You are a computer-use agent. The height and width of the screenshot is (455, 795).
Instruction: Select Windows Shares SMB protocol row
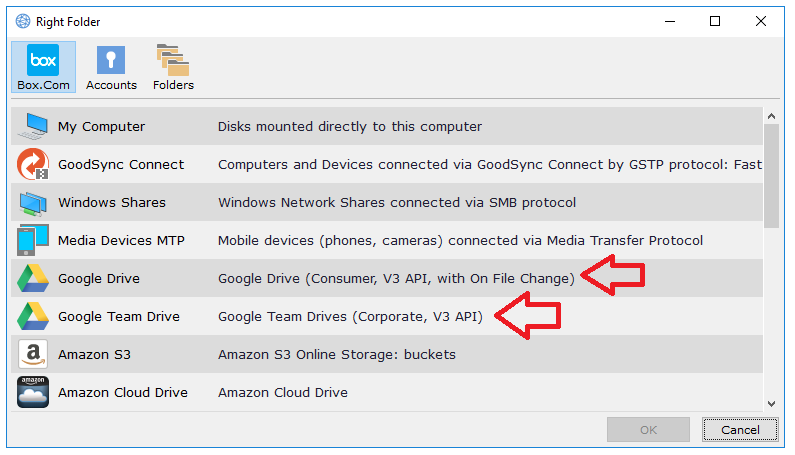397,203
